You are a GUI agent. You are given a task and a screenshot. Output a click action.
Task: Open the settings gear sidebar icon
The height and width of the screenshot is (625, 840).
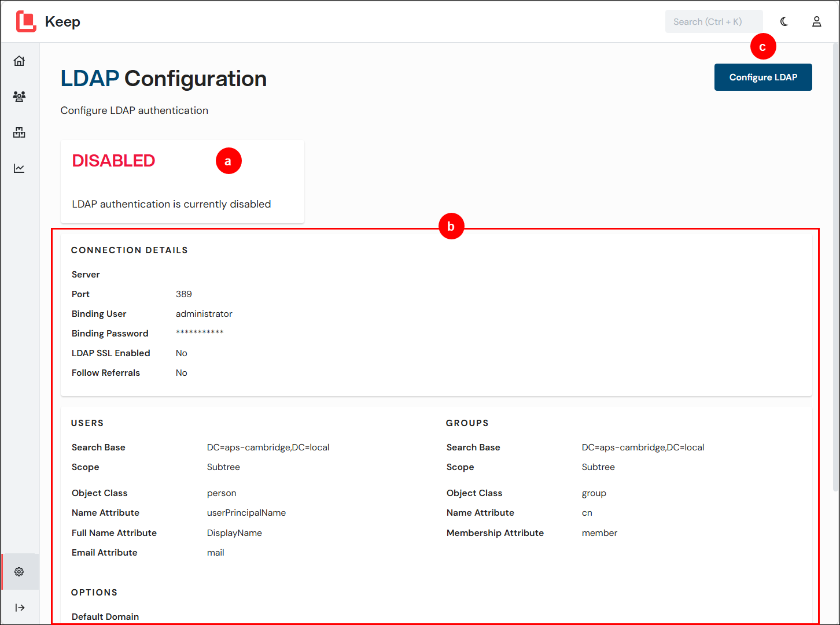[19, 572]
